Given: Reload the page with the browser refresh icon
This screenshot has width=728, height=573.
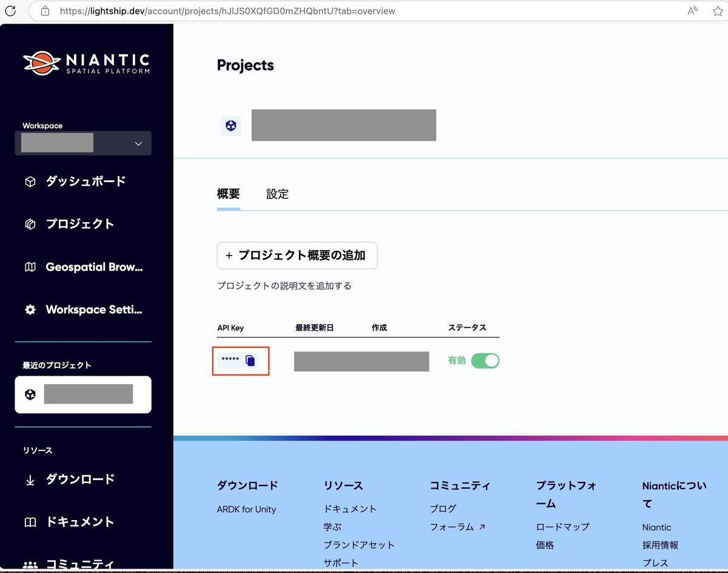Looking at the screenshot, I should 10,11.
